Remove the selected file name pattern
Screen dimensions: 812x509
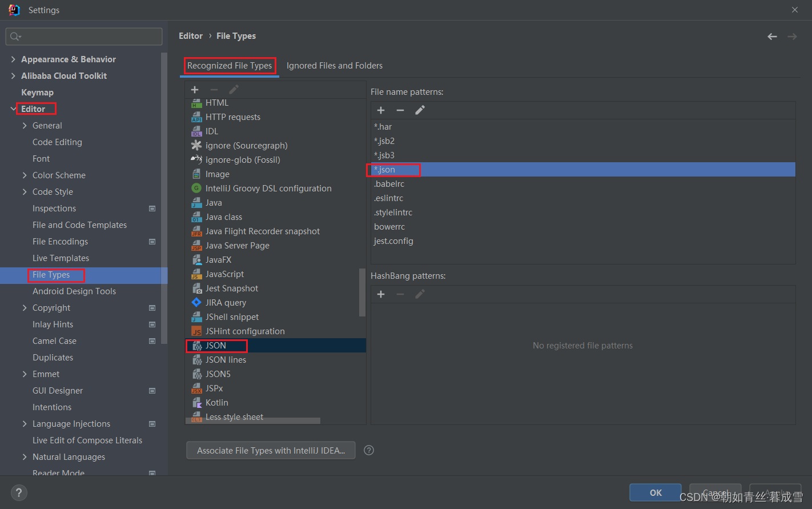400,110
